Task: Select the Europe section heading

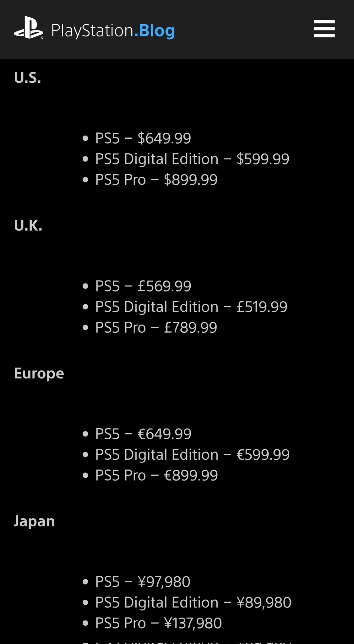Action: click(39, 373)
